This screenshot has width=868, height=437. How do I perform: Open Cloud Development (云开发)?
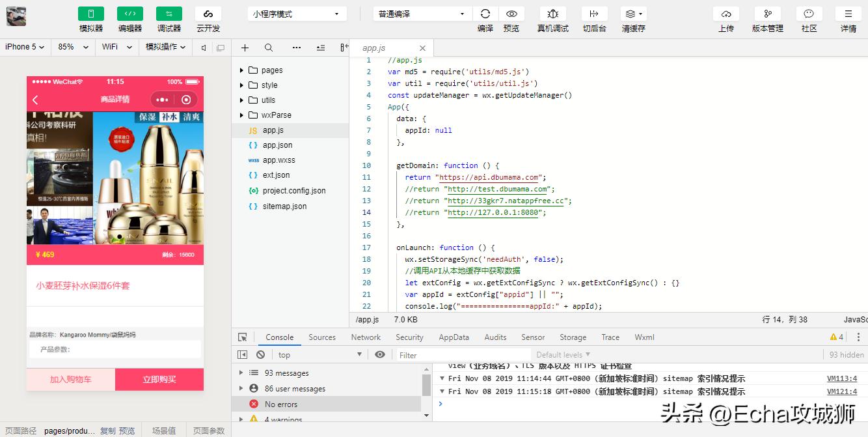pos(208,14)
